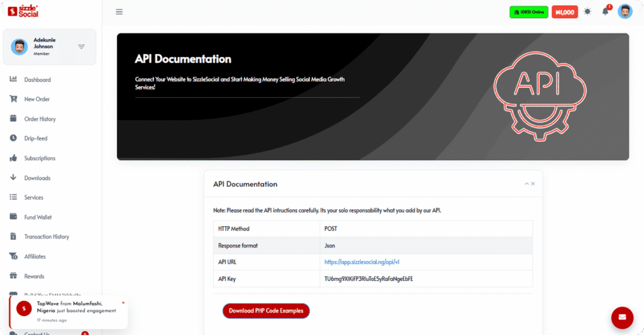The height and width of the screenshot is (335, 644).
Task: Click Adekunle Johnson's sidebar avatar
Action: coord(19,47)
